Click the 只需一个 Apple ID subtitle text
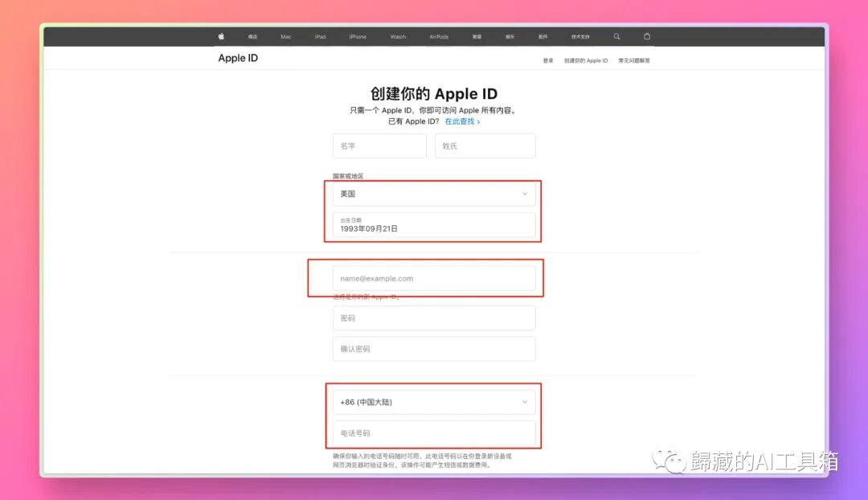This screenshot has width=868, height=500. (x=434, y=110)
